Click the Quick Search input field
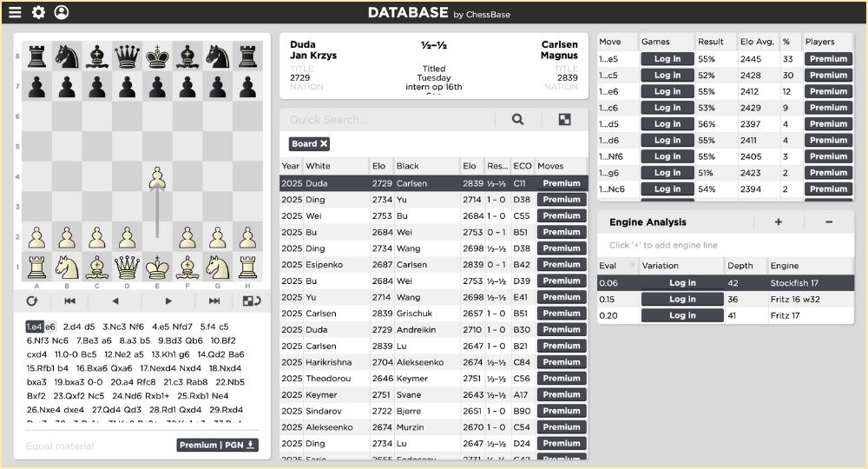 click(x=387, y=120)
